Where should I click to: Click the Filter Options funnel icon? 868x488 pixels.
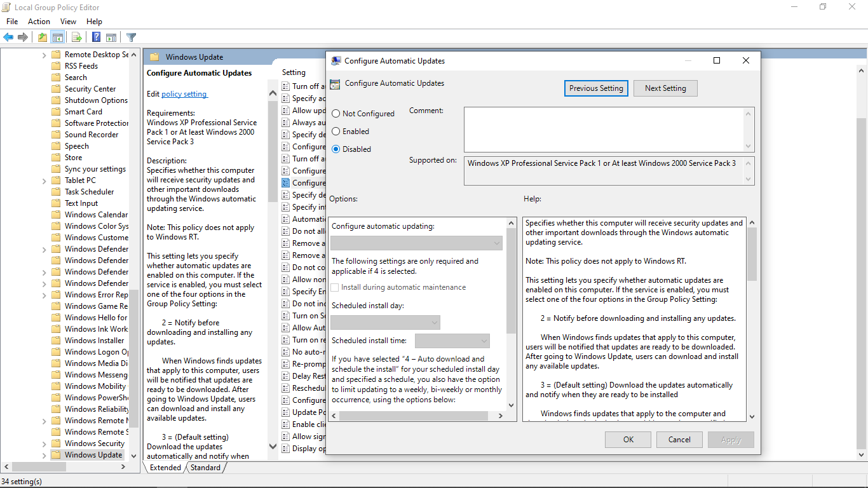click(x=131, y=37)
